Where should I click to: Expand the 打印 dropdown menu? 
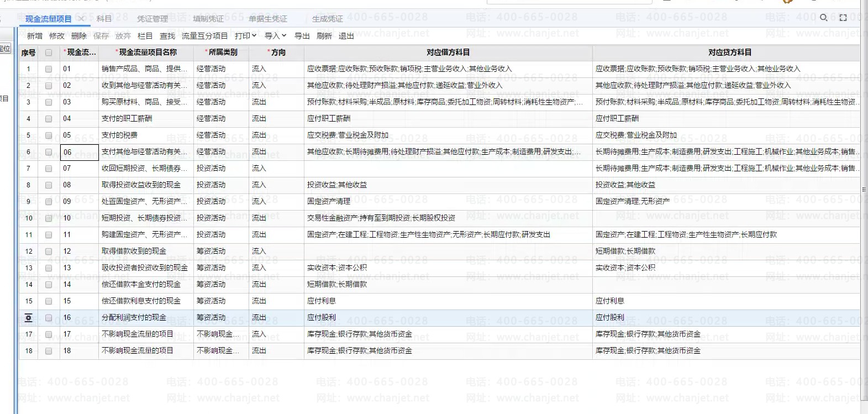tap(245, 36)
